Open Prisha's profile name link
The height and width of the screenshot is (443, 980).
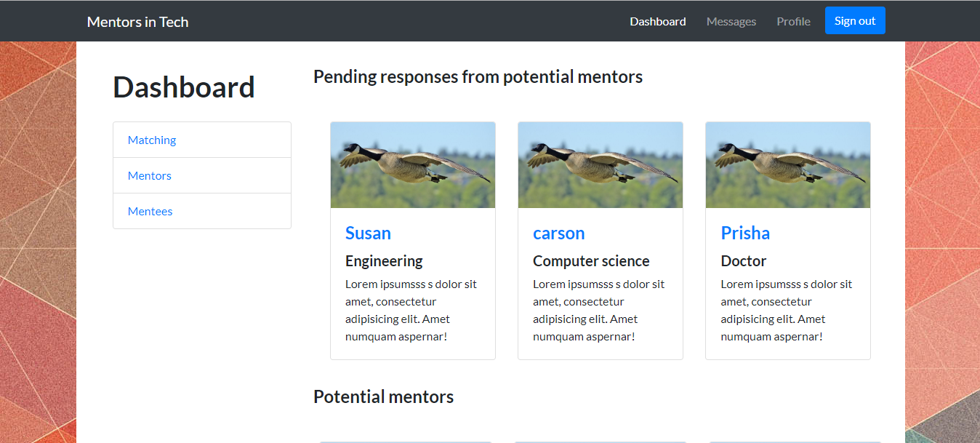[x=745, y=233]
